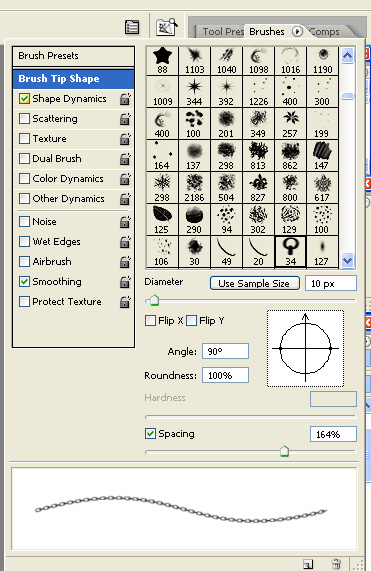Click the Spacing slider handle
The width and height of the screenshot is (371, 571).
point(284,452)
